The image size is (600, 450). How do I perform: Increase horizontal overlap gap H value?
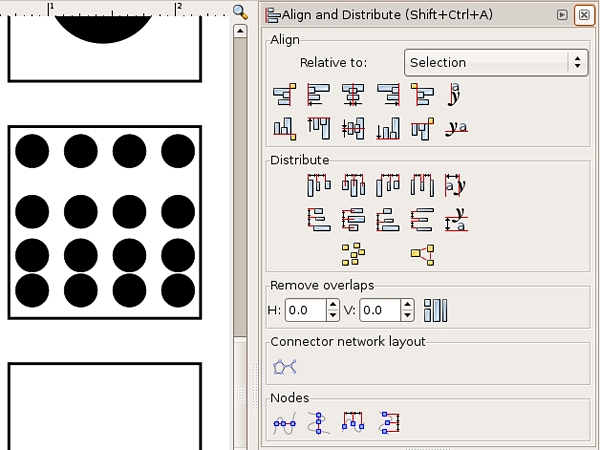click(333, 306)
